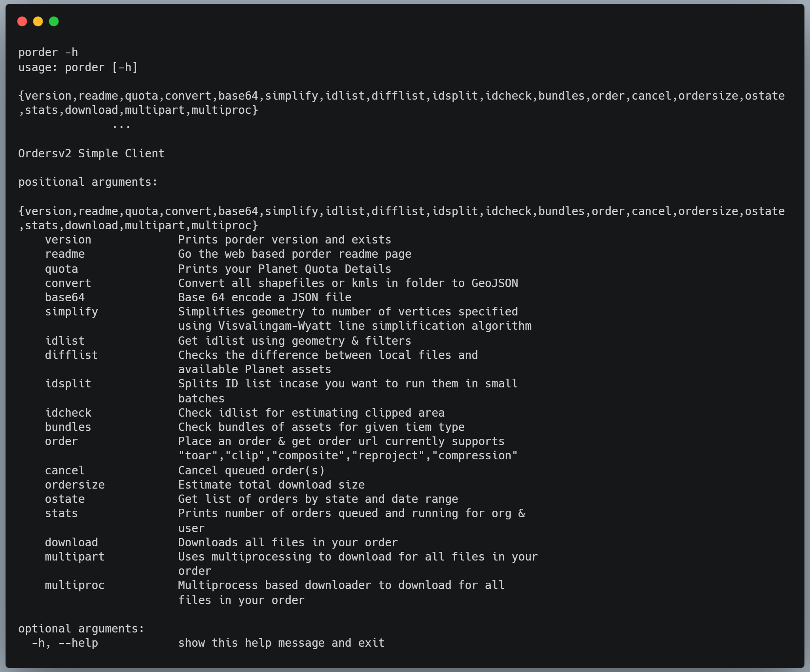Viewport: 810px width, 672px height.
Task: Click the 'Ordersv2 Simple Client' heading
Action: coord(91,153)
